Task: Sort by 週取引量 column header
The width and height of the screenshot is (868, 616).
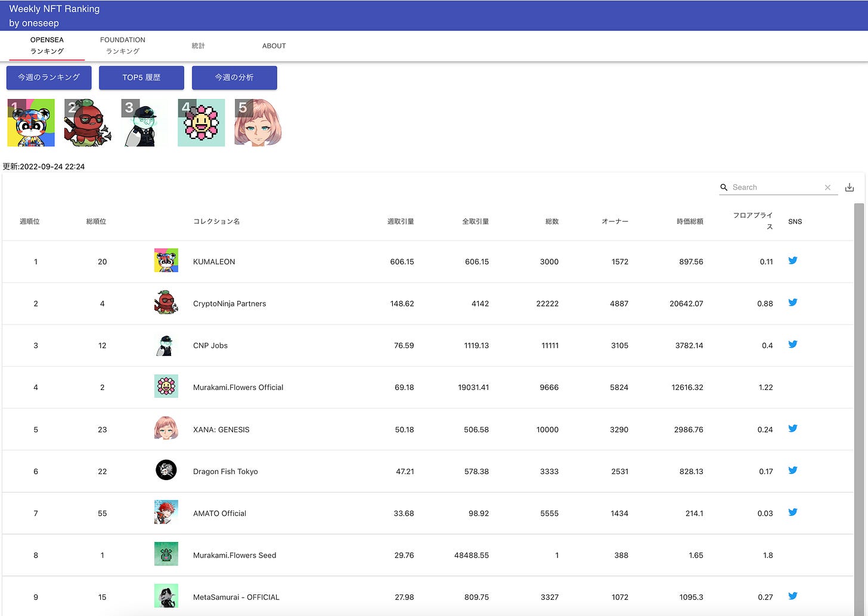Action: [401, 221]
